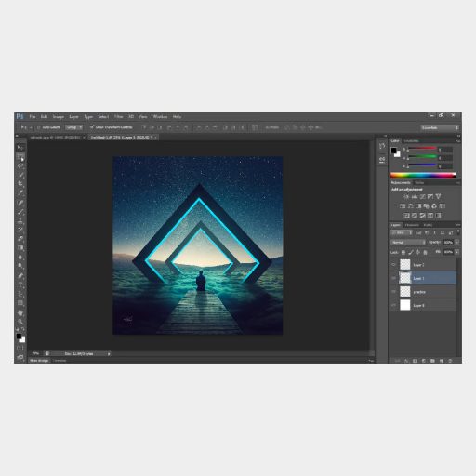Click the foreground color swatch in Color panel
Viewport: 476px width, 476px height.
(x=394, y=151)
